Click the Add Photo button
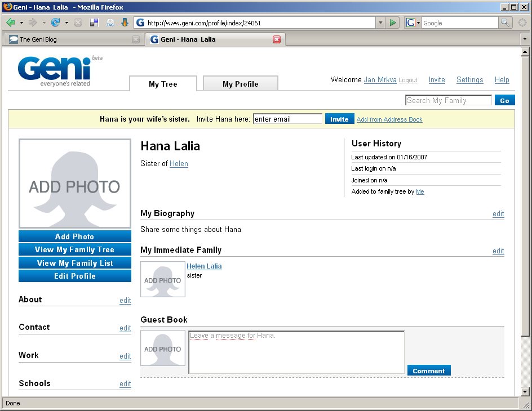Image resolution: width=532 pixels, height=411 pixels. (x=75, y=236)
